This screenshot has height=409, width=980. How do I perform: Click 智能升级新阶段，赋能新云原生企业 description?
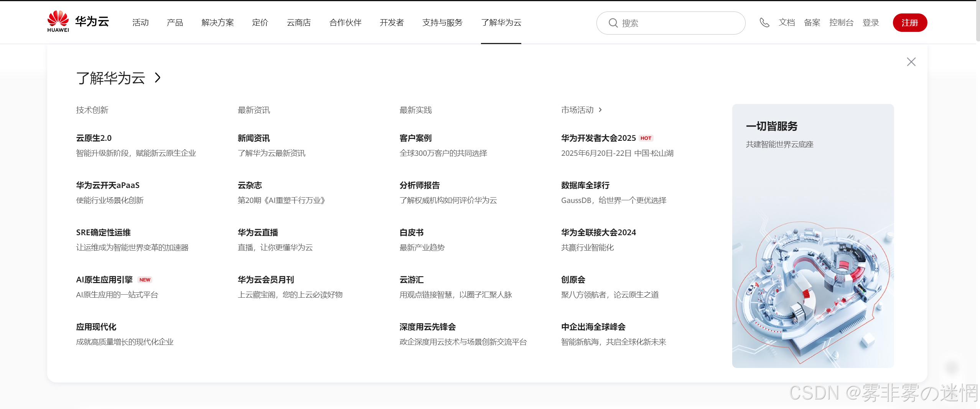point(136,153)
